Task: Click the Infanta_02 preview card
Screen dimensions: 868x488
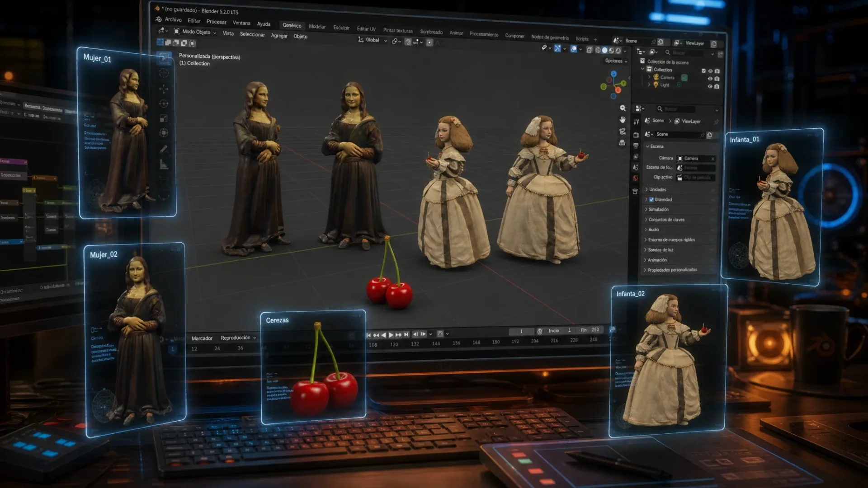Action: pyautogui.click(x=668, y=361)
